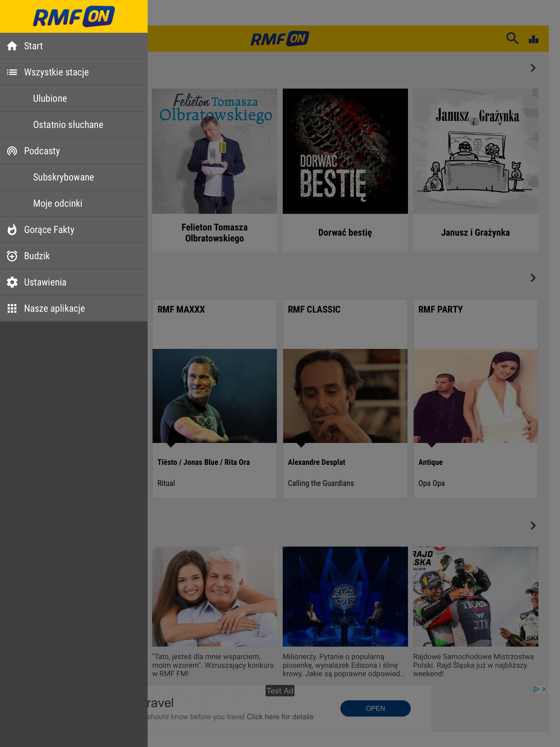Expand news section chevron above rally article

pyautogui.click(x=533, y=526)
